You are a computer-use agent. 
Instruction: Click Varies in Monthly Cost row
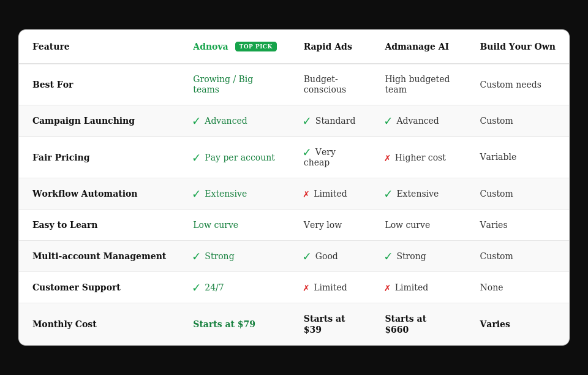495,324
